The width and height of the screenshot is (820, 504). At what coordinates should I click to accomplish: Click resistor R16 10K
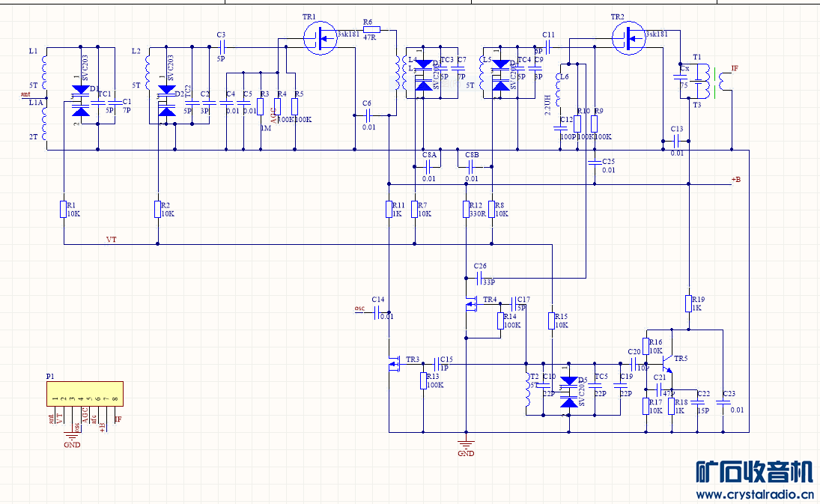coord(646,346)
